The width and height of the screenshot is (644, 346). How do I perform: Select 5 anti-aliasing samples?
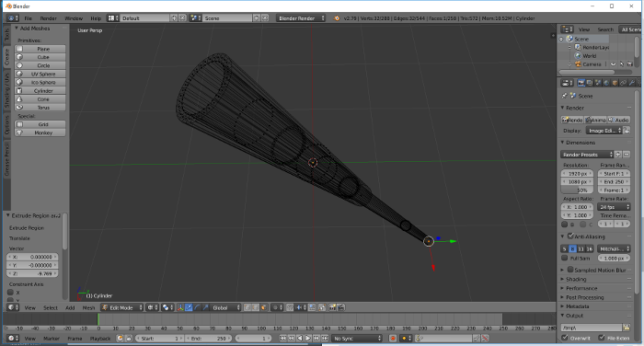click(564, 248)
